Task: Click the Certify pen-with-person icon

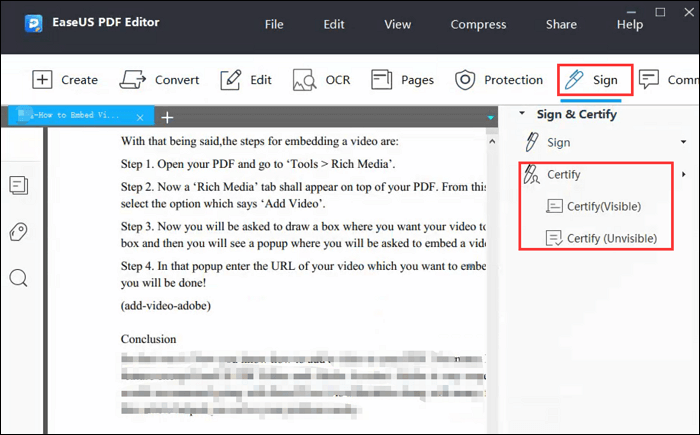Action: [531, 174]
